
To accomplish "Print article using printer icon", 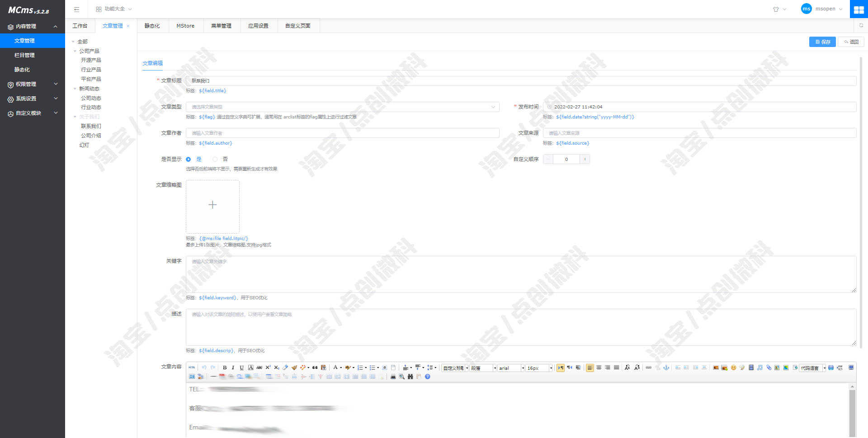I will [393, 377].
